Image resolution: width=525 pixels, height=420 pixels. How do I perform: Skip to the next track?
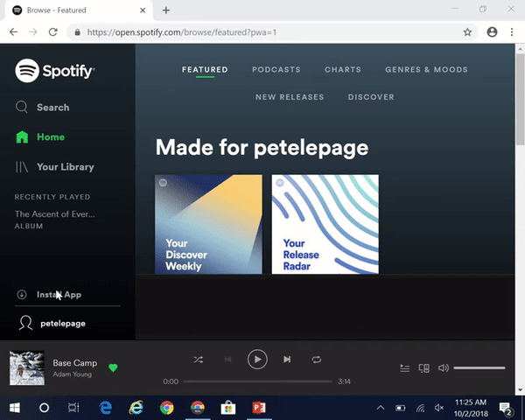[x=287, y=360]
